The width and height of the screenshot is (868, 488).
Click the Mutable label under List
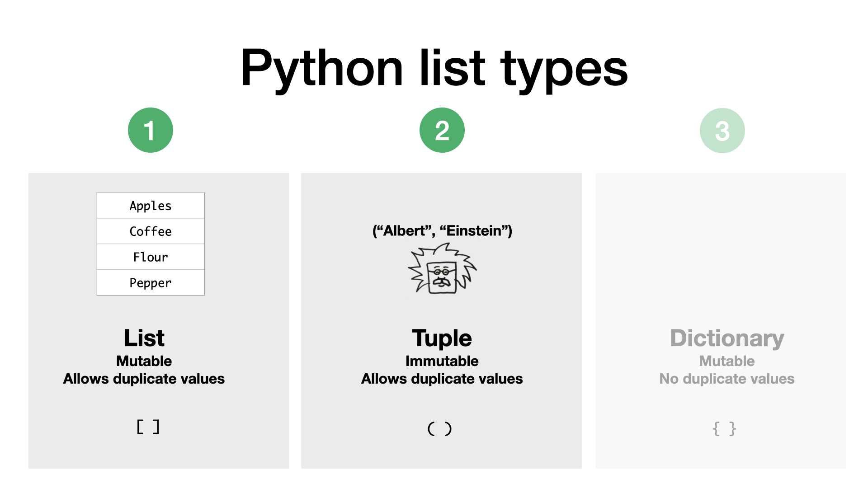coord(144,361)
